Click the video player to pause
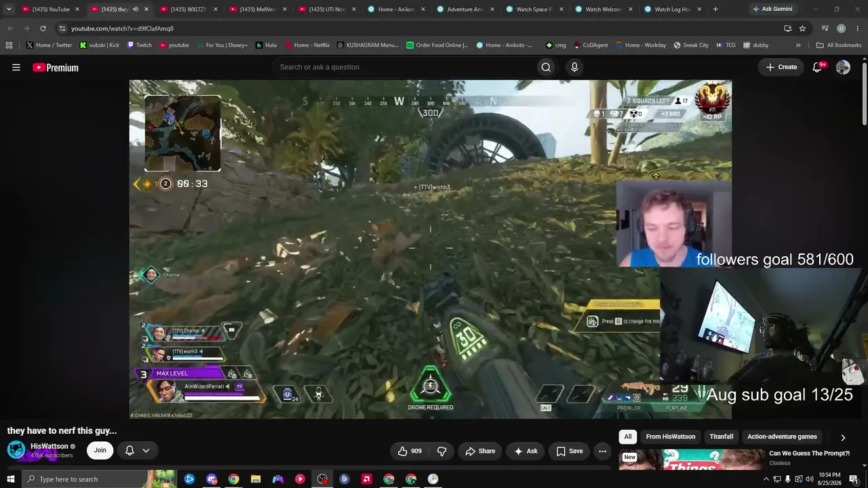The width and height of the screenshot is (868, 488). [431, 249]
